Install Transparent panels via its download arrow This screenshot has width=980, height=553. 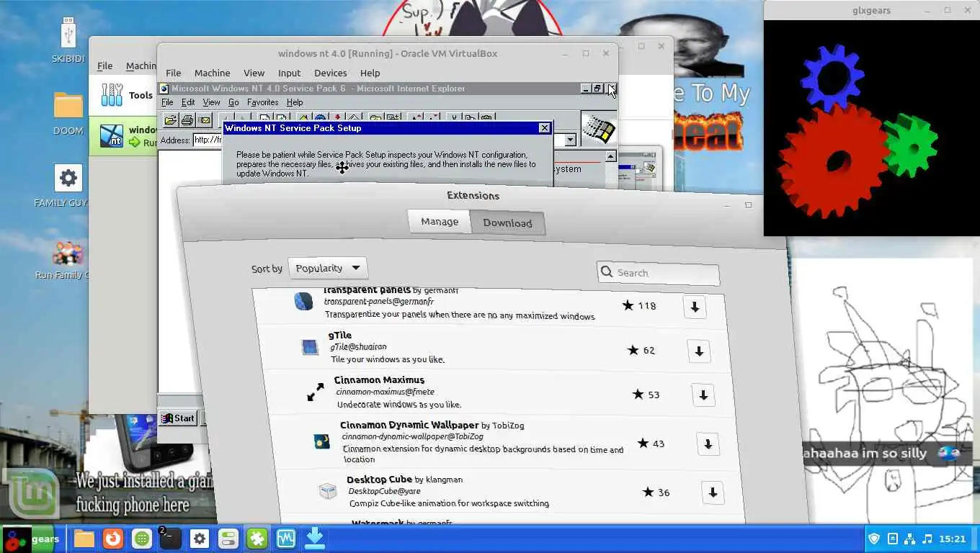click(x=695, y=307)
